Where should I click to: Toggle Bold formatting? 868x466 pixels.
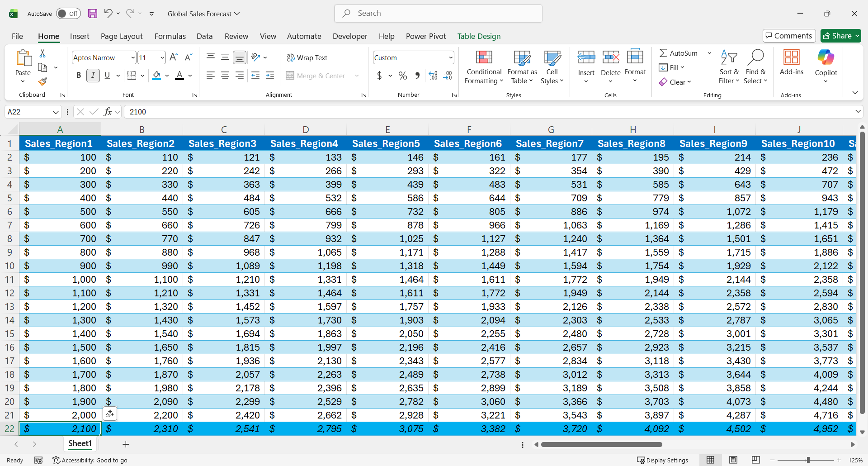79,76
